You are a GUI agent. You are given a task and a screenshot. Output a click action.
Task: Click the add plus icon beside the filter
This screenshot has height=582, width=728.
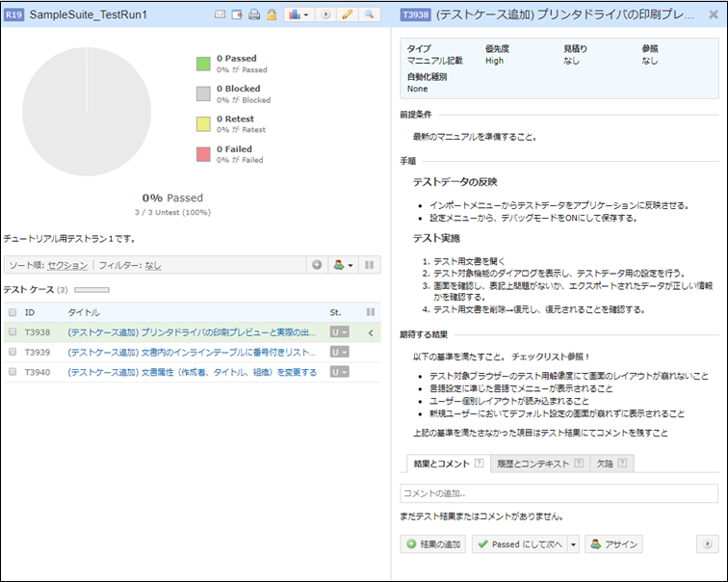tap(317, 264)
